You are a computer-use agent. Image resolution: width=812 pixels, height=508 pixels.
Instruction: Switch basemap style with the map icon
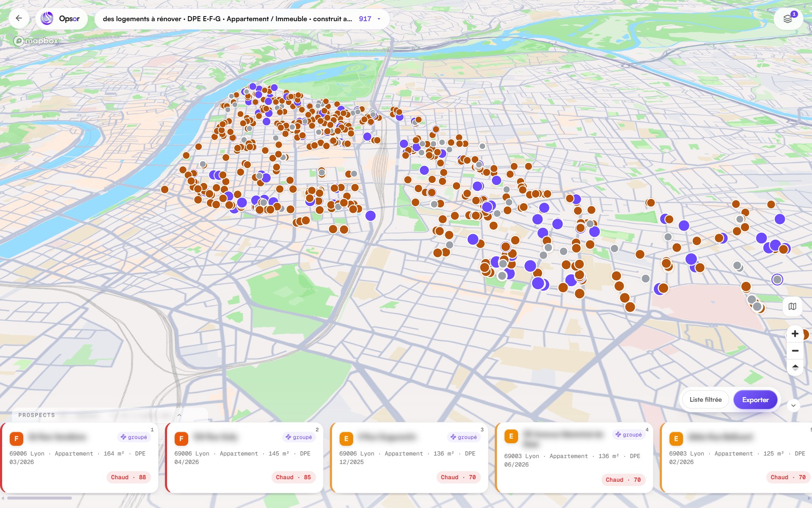(793, 306)
